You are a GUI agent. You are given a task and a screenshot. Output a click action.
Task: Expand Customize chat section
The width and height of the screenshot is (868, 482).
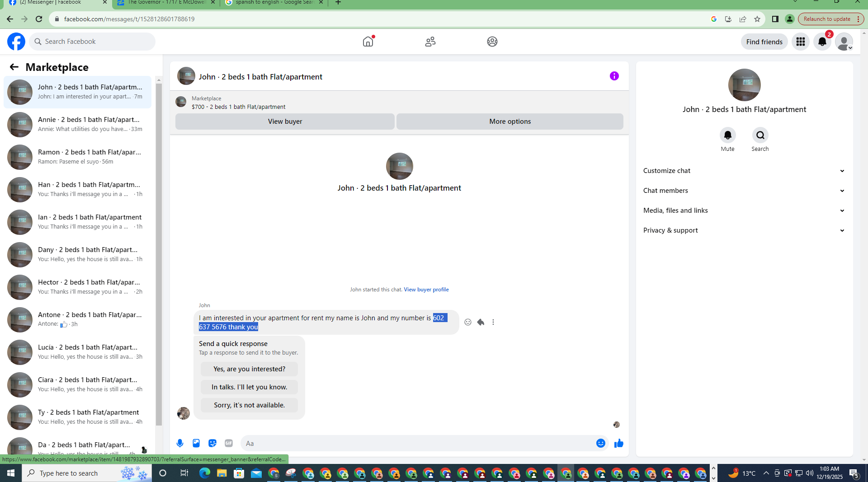(x=744, y=171)
